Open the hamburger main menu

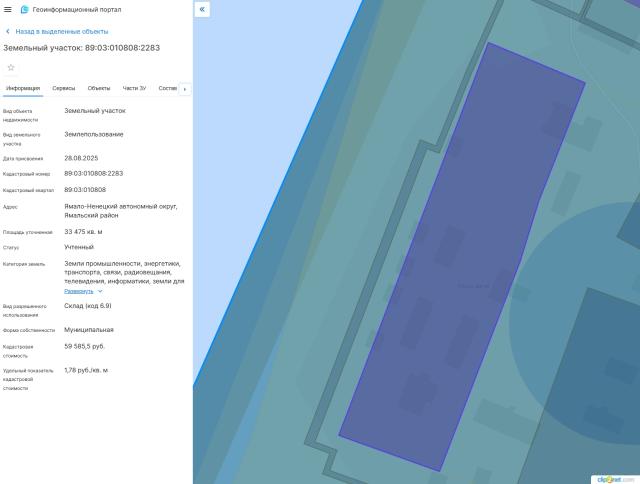pyautogui.click(x=8, y=9)
